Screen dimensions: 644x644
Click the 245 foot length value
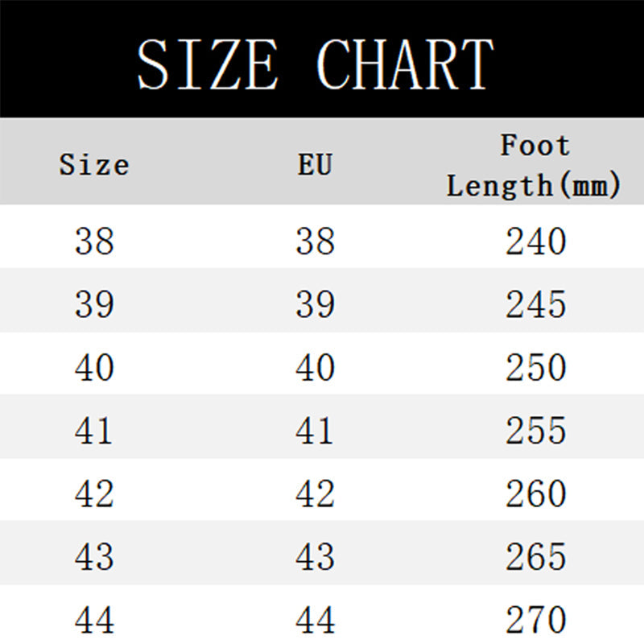536,304
